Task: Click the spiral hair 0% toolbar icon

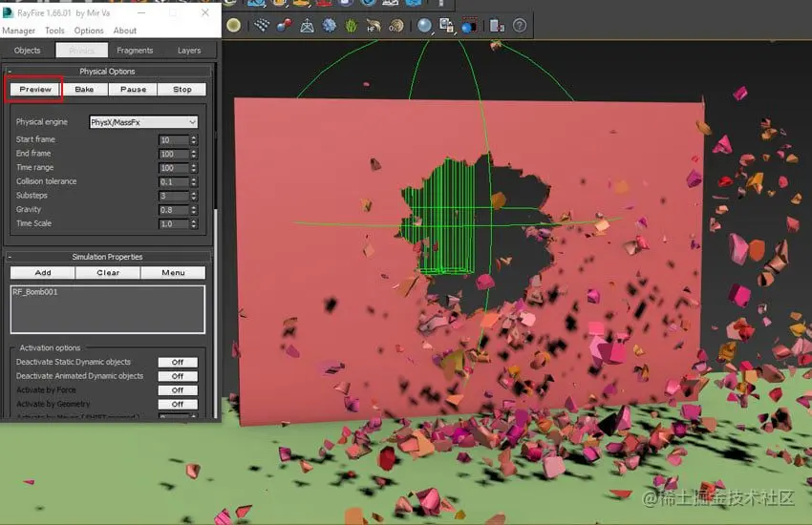Action: pos(396,25)
